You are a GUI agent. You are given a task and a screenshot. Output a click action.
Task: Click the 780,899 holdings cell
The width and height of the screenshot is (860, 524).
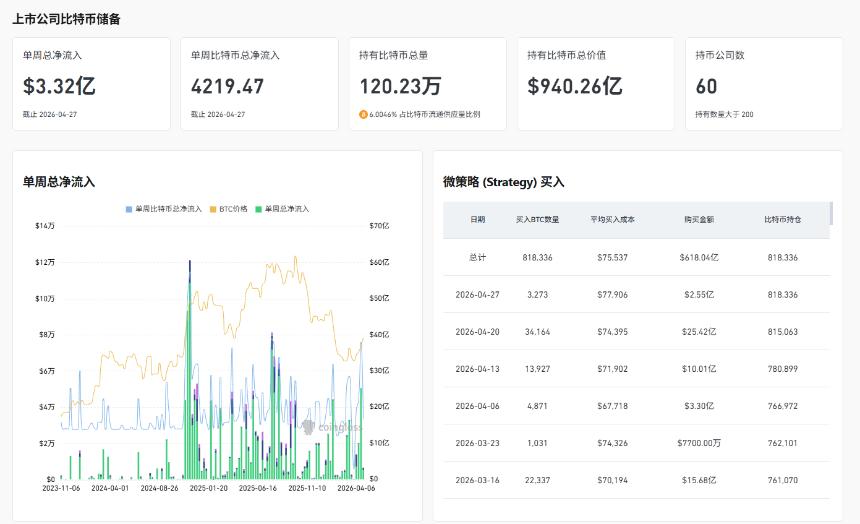coord(783,369)
